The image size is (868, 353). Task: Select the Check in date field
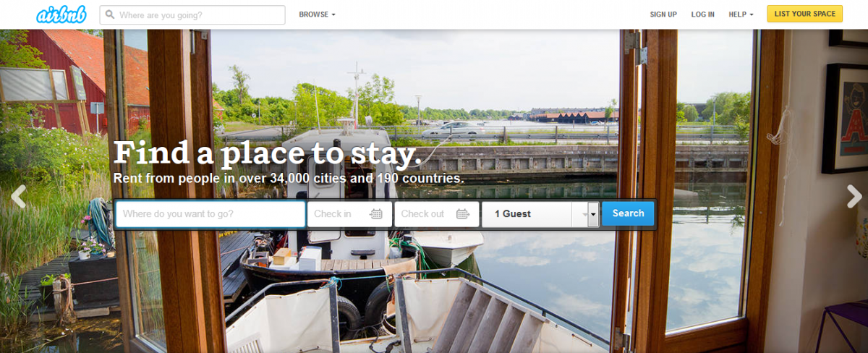tap(349, 214)
